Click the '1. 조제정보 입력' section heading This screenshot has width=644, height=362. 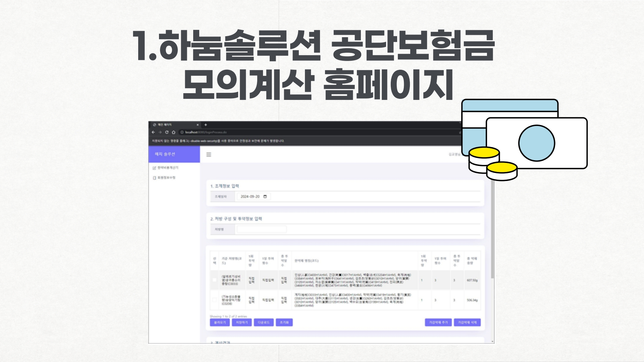(x=224, y=186)
